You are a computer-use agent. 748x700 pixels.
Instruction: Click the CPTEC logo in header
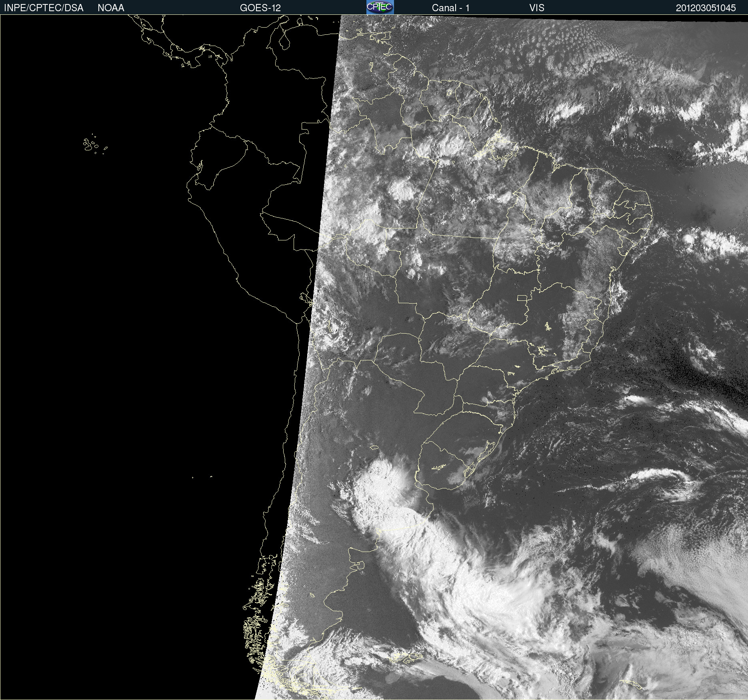coord(380,7)
